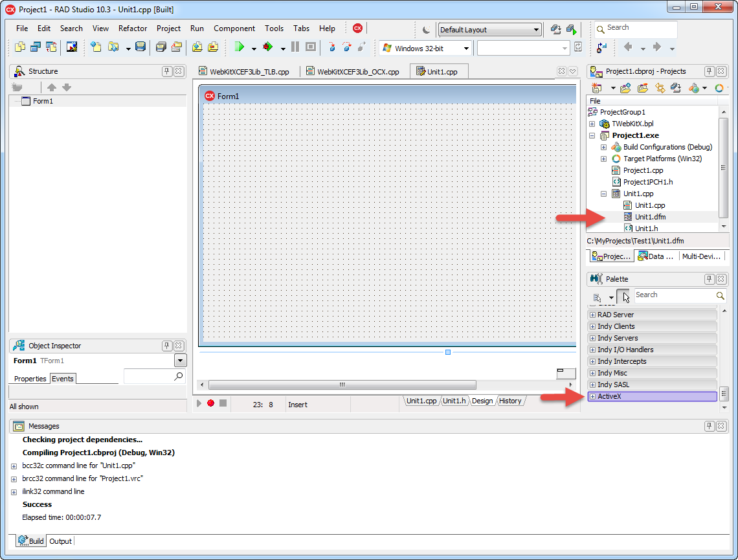Expand Target Platforms (Win32) node

pos(603,159)
